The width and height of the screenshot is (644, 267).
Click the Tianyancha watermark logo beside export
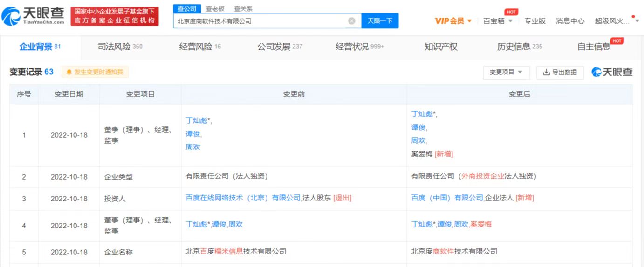(612, 72)
